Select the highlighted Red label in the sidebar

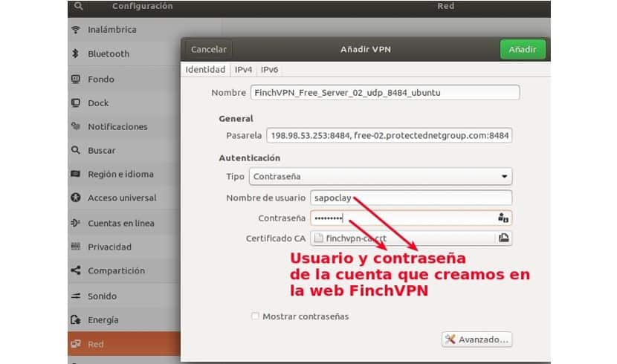[x=96, y=345]
